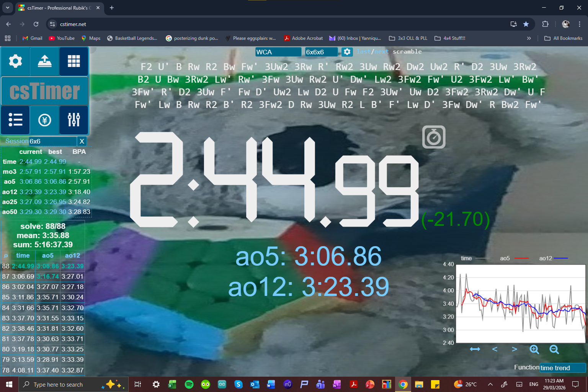Show hidden system tray icons

click(490, 384)
